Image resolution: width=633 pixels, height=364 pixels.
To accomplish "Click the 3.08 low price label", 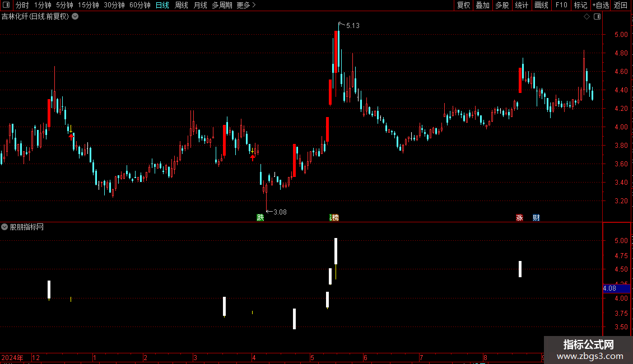I will coord(280,212).
